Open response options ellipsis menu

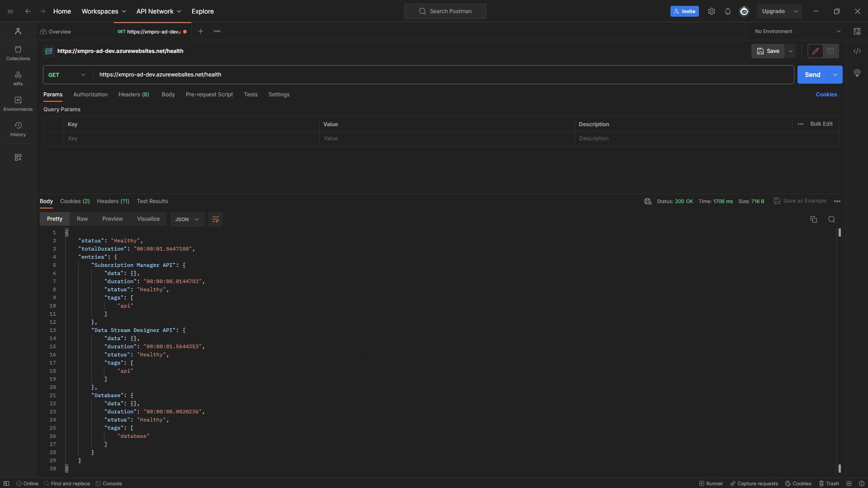point(837,201)
